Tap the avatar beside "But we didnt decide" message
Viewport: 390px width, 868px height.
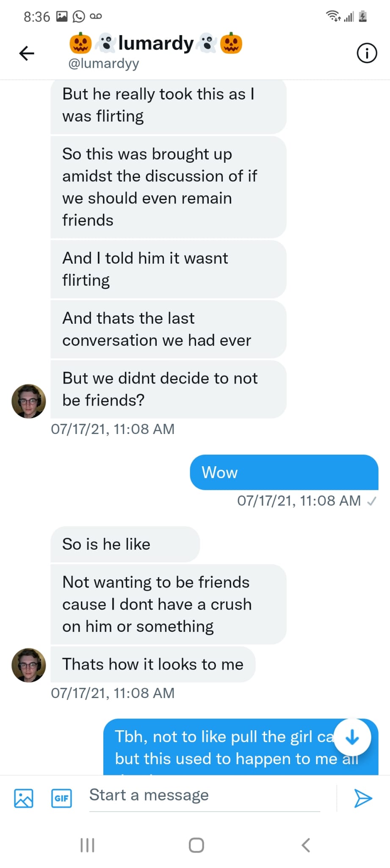click(28, 401)
